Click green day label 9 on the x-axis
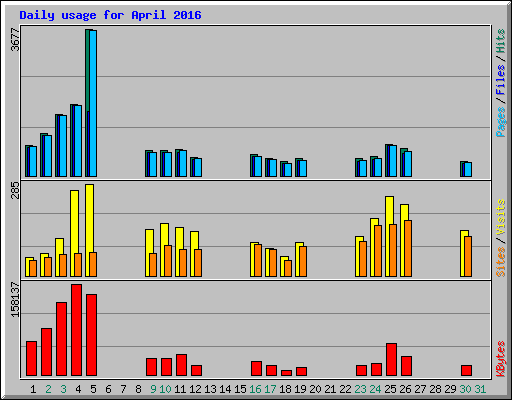This screenshot has height=400, width=512. pyautogui.click(x=153, y=389)
